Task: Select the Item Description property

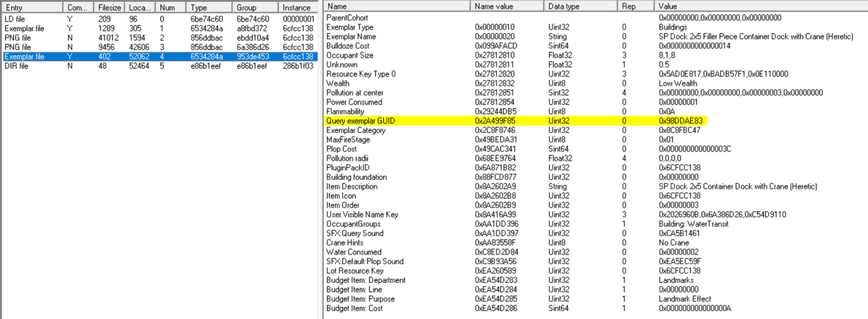Action: 595,187
